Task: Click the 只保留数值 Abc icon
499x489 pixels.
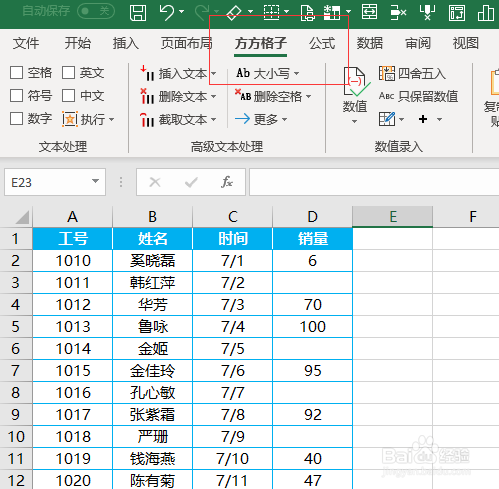Action: [x=386, y=96]
